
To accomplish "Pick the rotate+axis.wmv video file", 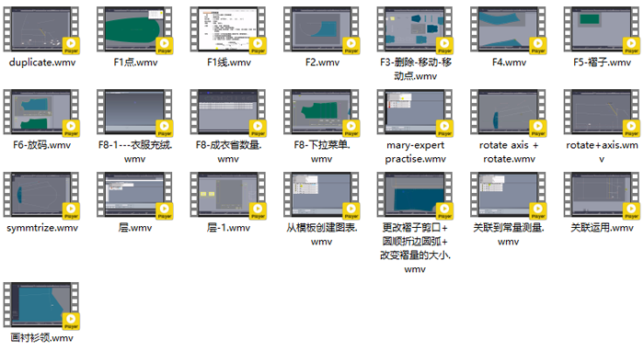I will (602, 112).
